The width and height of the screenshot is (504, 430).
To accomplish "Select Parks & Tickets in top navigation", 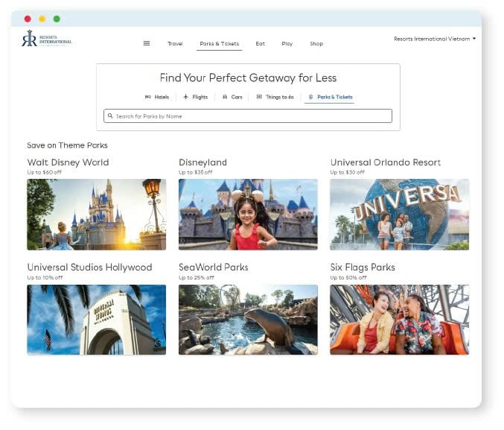I will pos(220,43).
